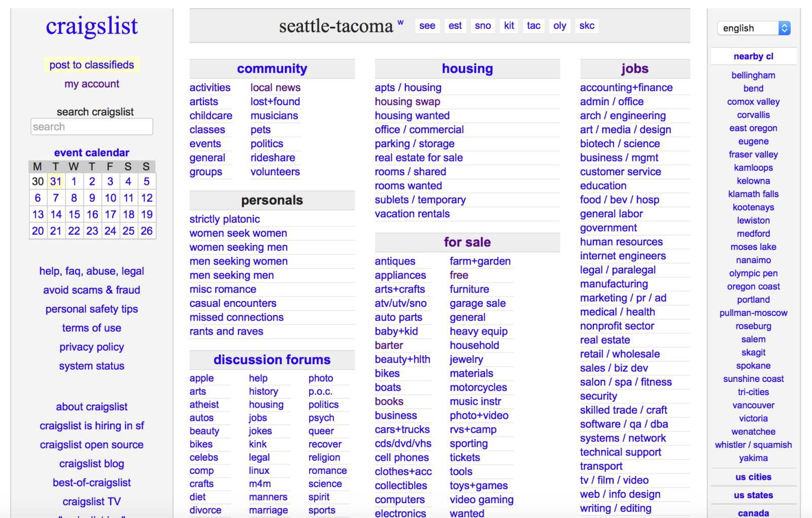Click the search craigslist input field
The image size is (812, 518).
[92, 127]
